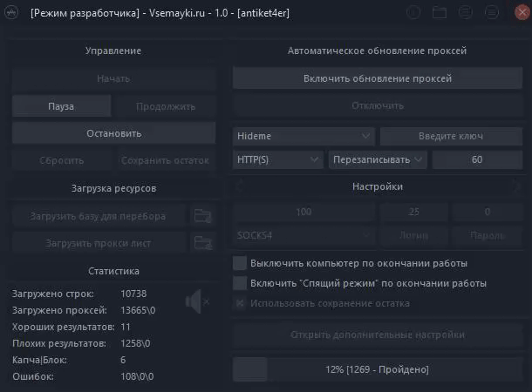Click the settings field showing 100
Screen dimensions: 532x392
[x=304, y=212]
